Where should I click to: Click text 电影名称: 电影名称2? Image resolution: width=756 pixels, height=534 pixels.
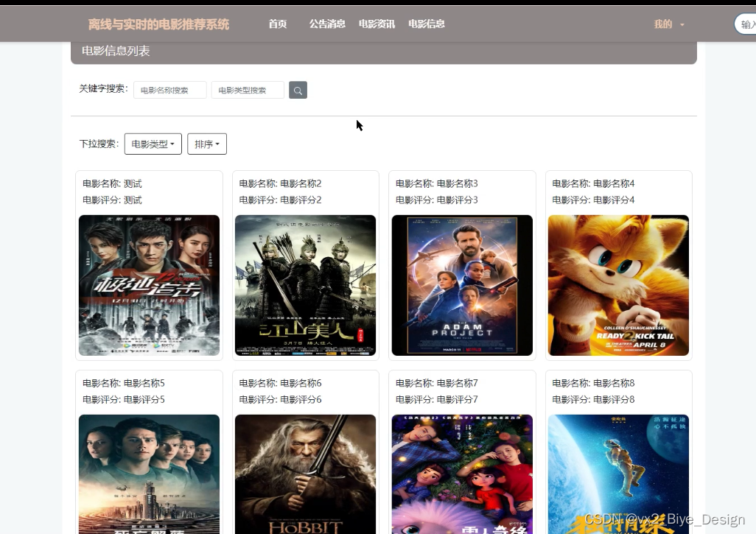click(x=280, y=183)
